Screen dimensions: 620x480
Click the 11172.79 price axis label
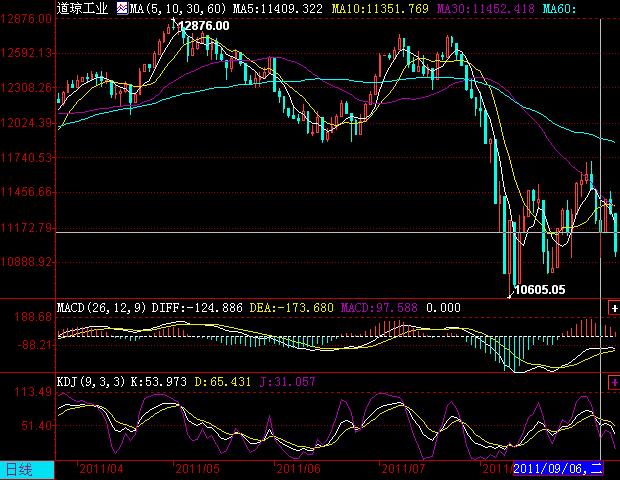click(26, 228)
